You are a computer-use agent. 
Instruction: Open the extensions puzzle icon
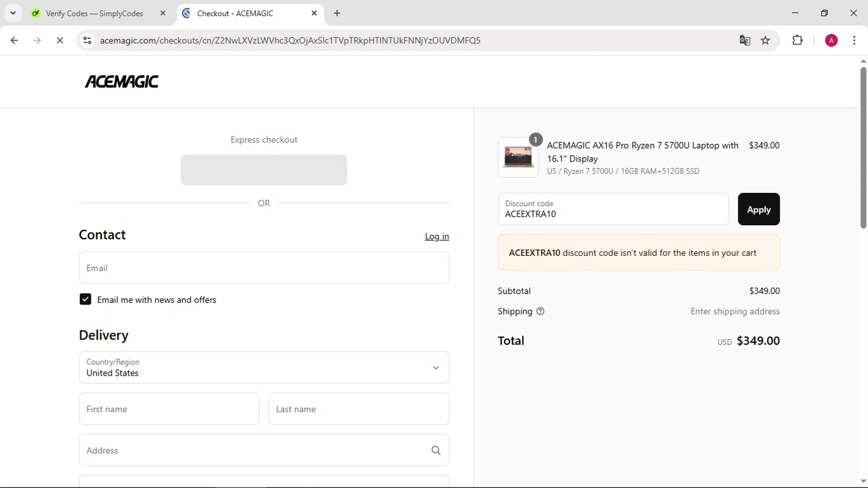click(797, 41)
